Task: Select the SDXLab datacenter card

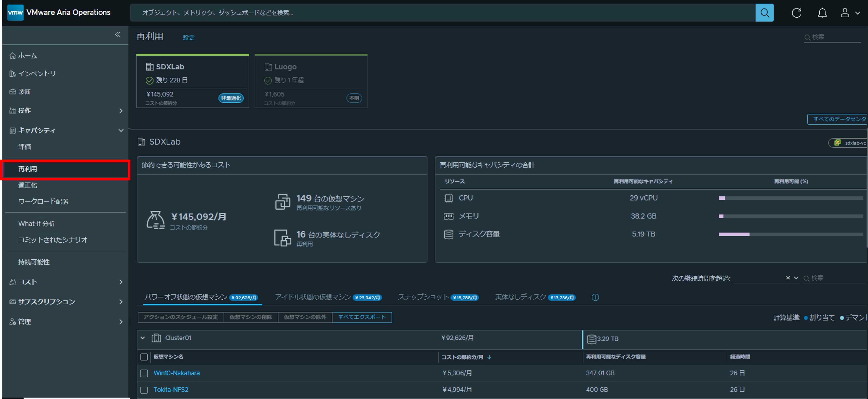Action: click(x=192, y=81)
